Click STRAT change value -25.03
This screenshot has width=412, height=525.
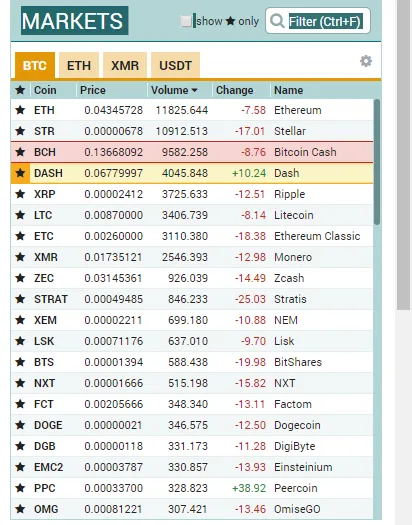pyautogui.click(x=250, y=299)
